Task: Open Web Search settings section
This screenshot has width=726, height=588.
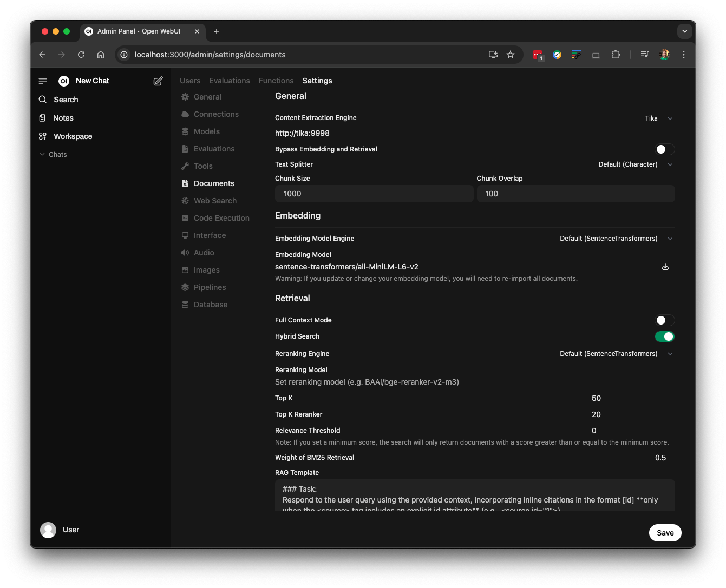Action: (215, 201)
